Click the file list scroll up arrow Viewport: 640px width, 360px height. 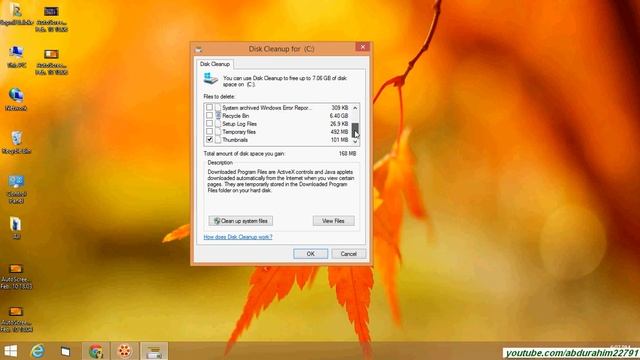point(355,108)
